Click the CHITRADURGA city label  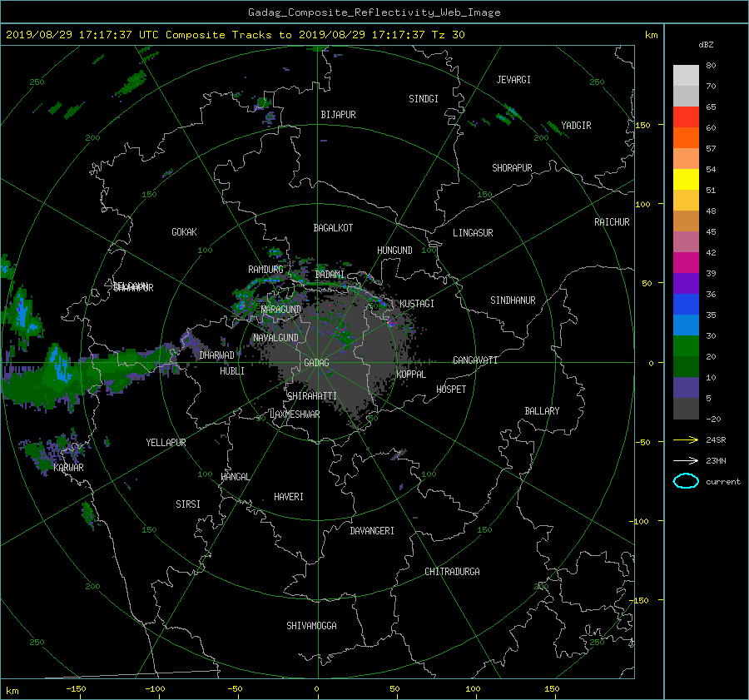452,572
